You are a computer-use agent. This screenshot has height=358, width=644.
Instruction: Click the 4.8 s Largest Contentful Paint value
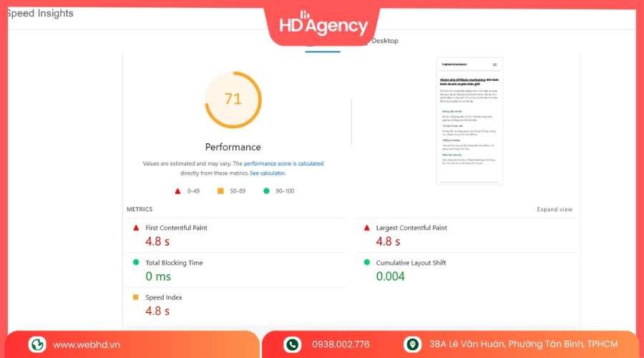pos(388,241)
